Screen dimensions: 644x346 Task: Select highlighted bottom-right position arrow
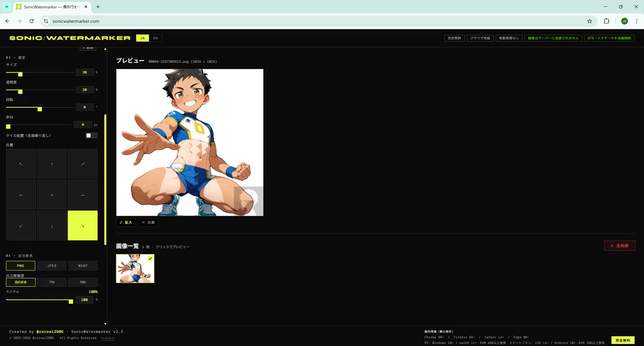pos(83,225)
